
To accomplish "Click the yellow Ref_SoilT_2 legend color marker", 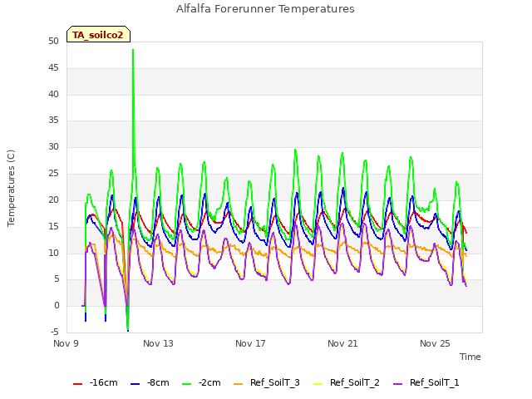I will coord(318,384).
